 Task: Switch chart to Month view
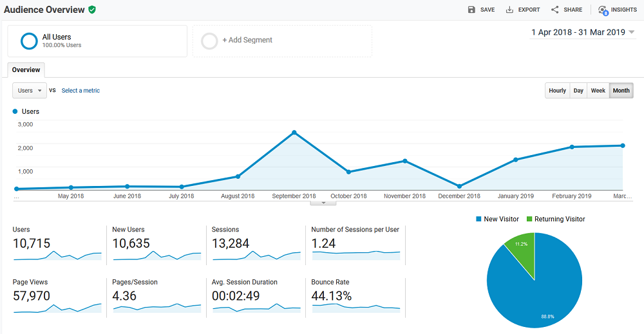pos(621,90)
